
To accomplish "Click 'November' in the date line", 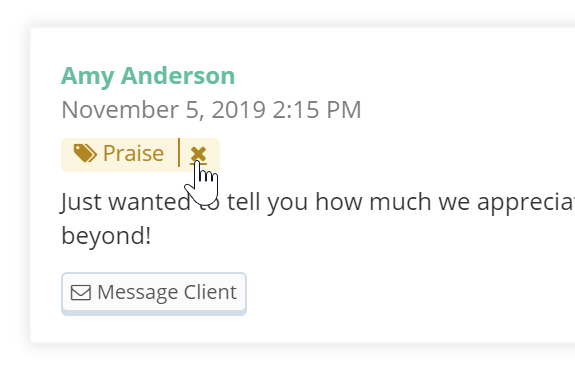I will (120, 109).
